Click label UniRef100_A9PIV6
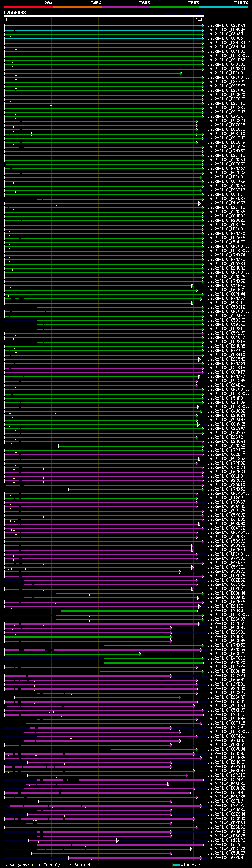 pyautogui.click(x=226, y=511)
